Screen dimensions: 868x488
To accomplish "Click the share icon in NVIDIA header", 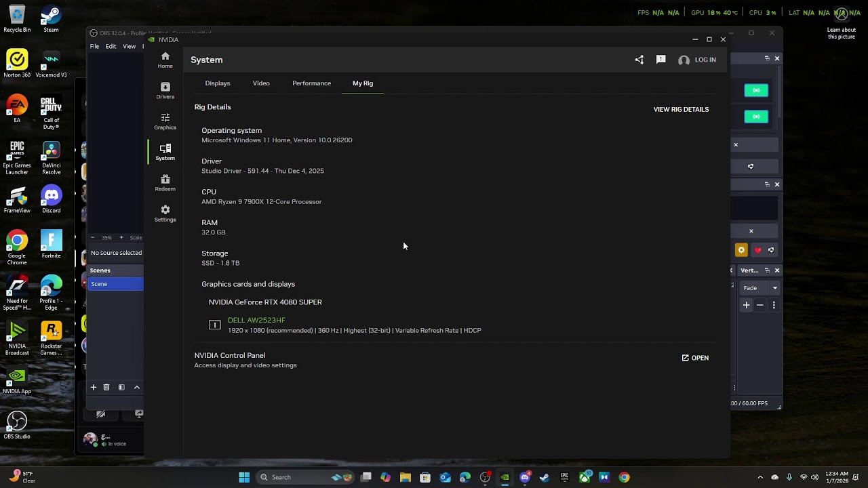I will tap(639, 60).
